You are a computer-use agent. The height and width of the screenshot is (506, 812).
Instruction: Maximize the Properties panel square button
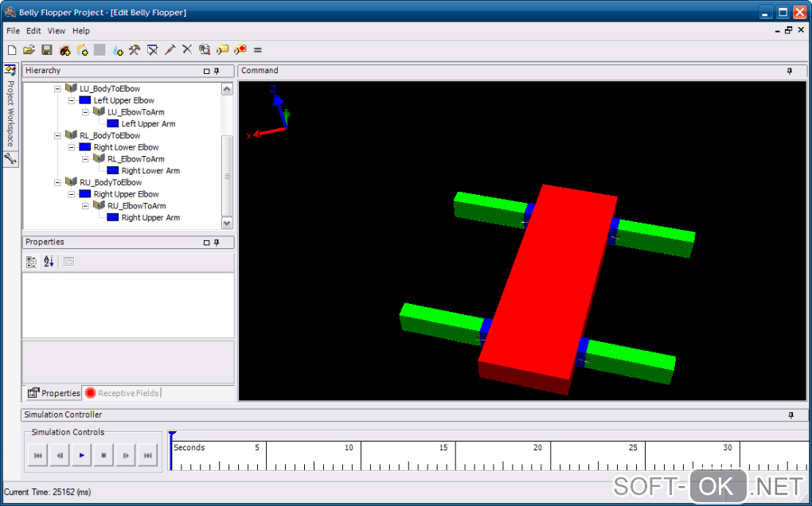coord(207,242)
